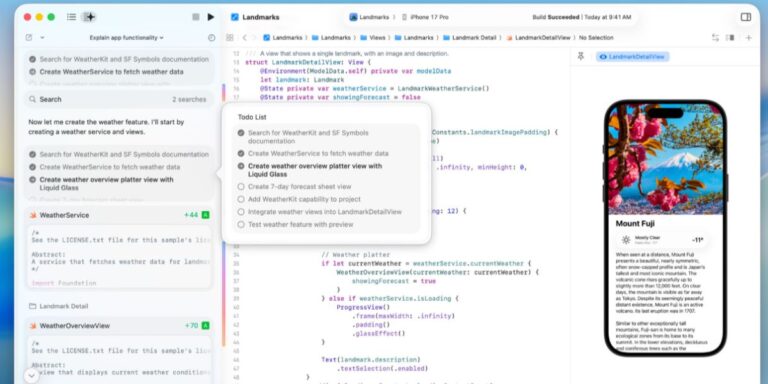Toggle popover circle for Create 7-day forecast sheet view

coord(240,187)
